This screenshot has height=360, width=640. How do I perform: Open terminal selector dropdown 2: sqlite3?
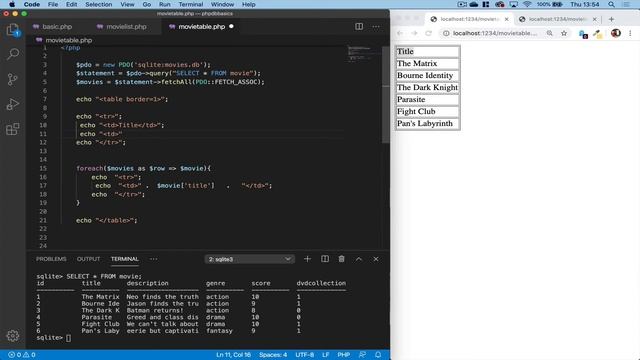point(249,259)
